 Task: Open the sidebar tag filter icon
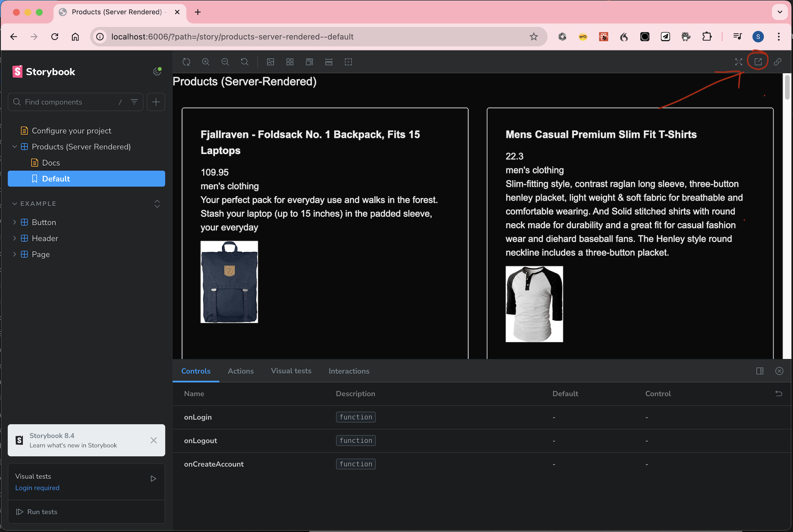pyautogui.click(x=134, y=102)
